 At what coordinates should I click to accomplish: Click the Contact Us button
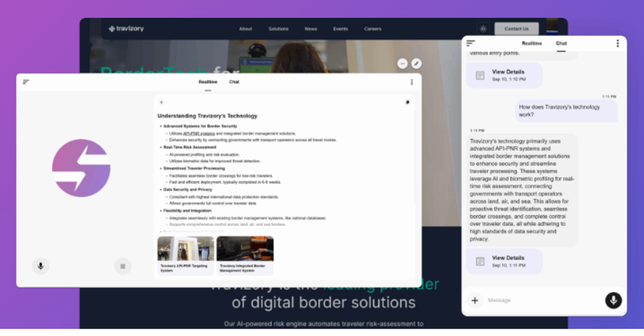point(516,29)
